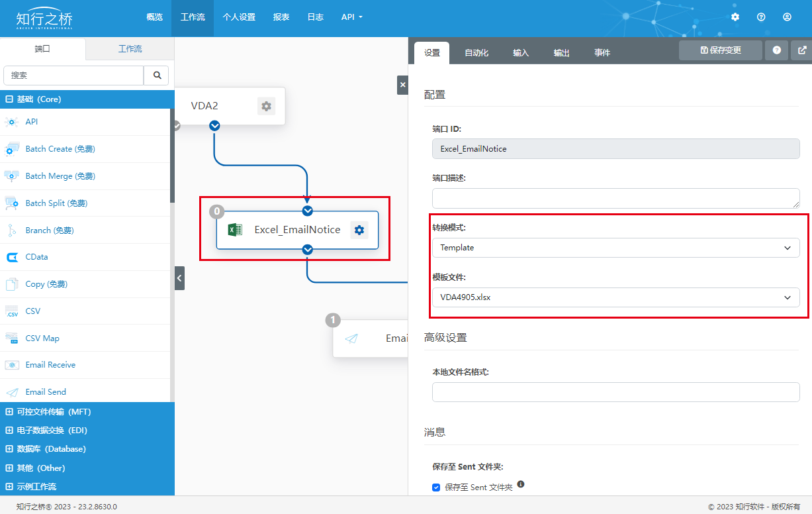Image resolution: width=812 pixels, height=514 pixels.
Task: Switch to the 自动化 tab
Action: [476, 53]
